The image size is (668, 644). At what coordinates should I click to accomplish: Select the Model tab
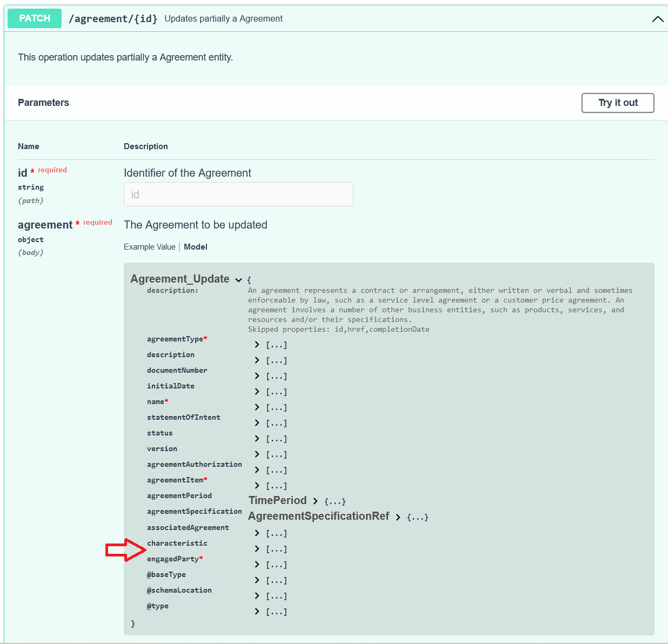point(195,246)
